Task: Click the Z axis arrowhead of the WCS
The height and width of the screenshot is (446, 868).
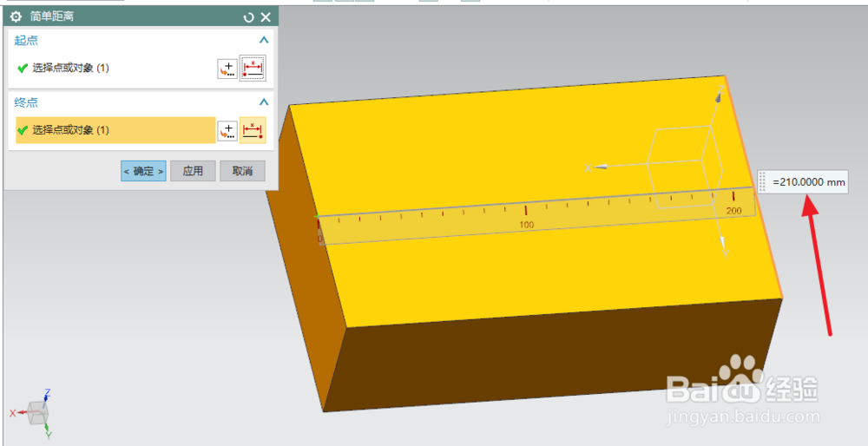Action: coord(719,96)
